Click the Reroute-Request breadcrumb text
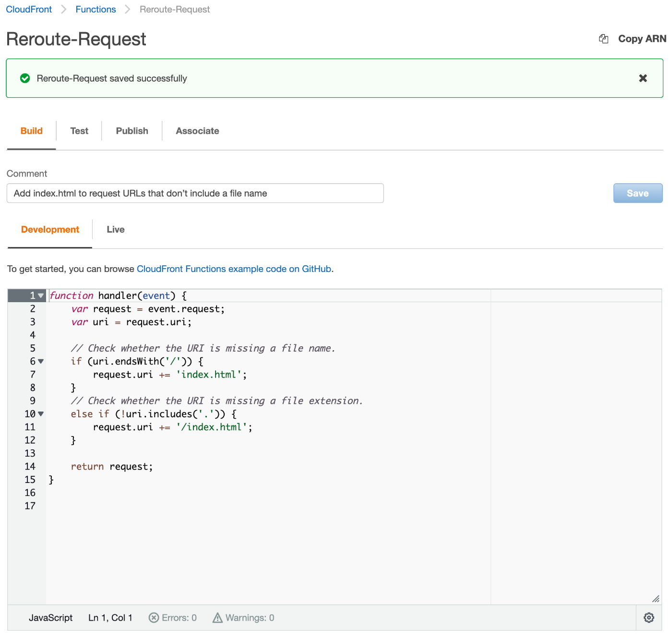Screen dimensions: 672x636 click(175, 10)
